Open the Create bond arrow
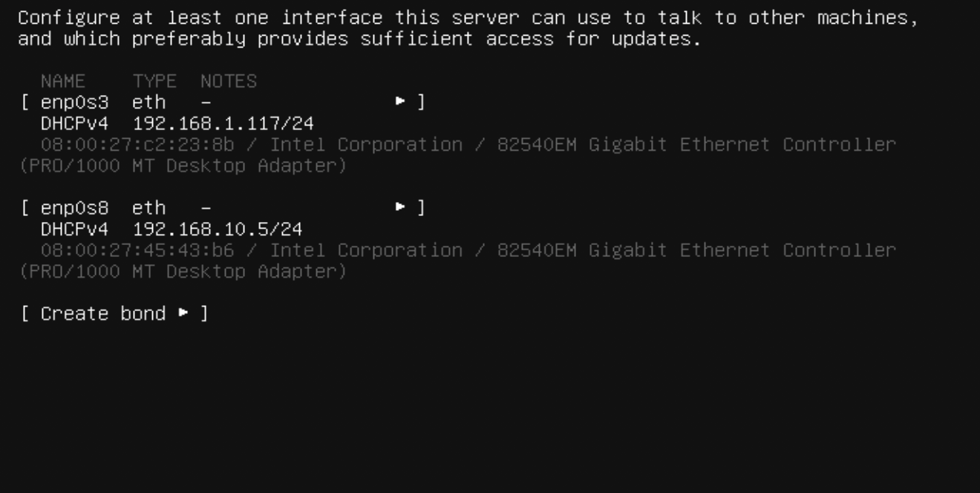Image resolution: width=980 pixels, height=493 pixels. click(x=183, y=314)
